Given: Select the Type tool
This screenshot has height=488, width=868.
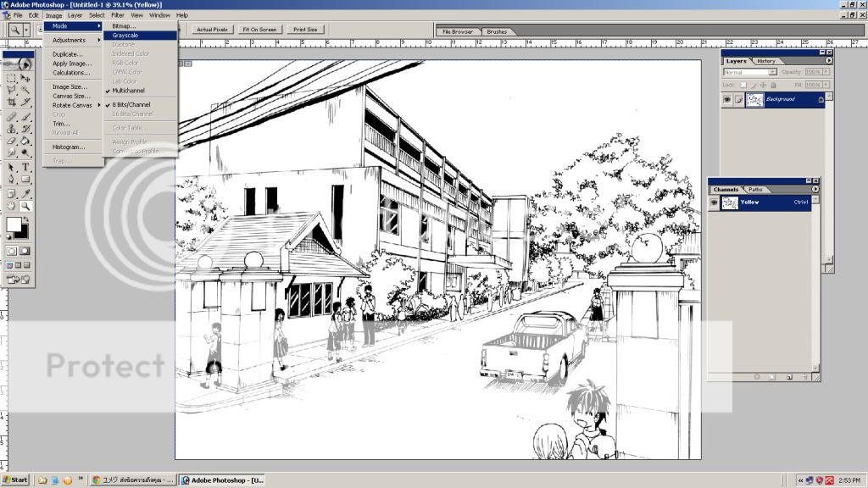Looking at the screenshot, I should (25, 167).
